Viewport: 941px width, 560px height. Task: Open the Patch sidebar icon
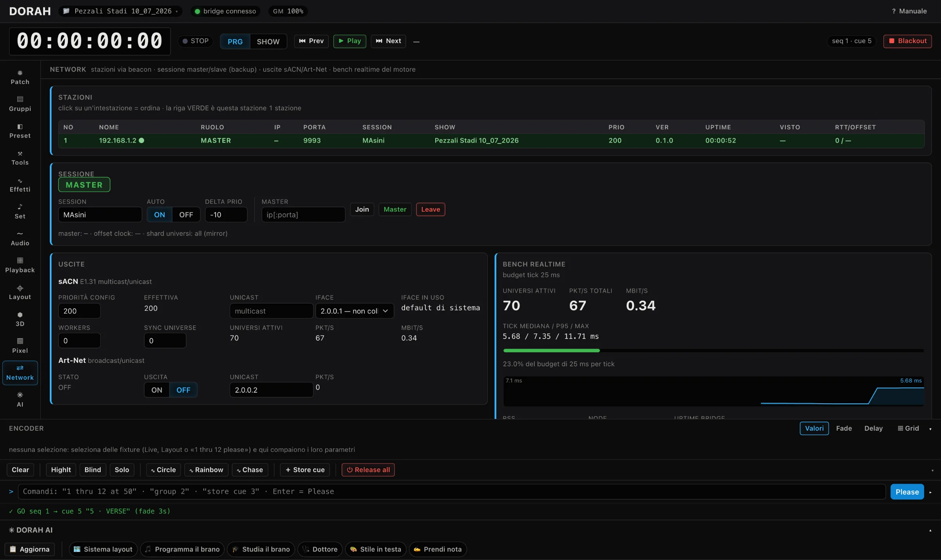click(x=20, y=78)
